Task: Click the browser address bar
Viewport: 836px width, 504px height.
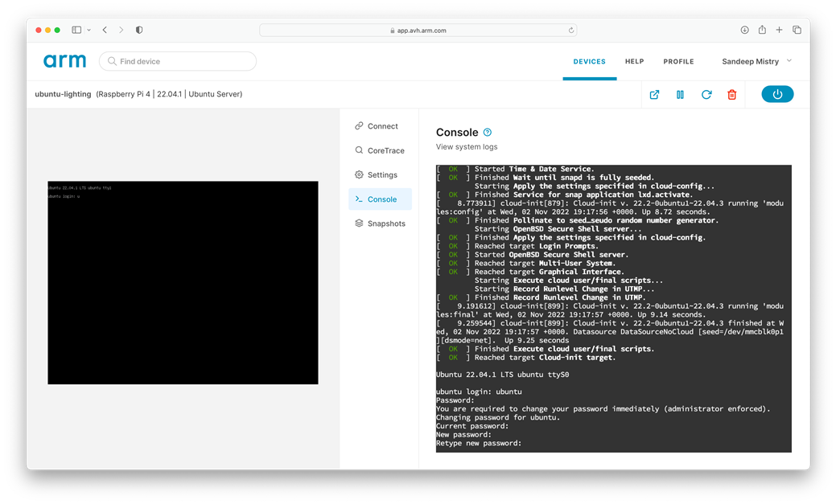Action: (418, 31)
